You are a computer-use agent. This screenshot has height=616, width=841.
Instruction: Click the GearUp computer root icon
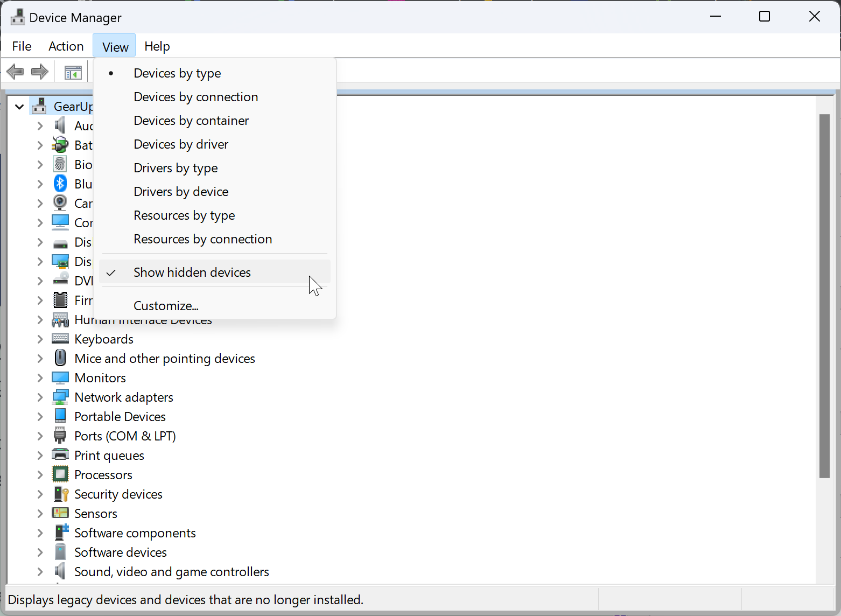pyautogui.click(x=39, y=106)
